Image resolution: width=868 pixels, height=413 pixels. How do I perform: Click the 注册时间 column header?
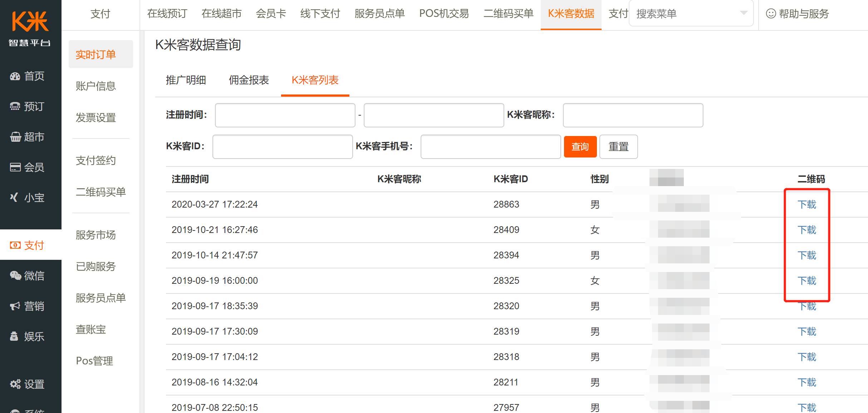click(x=190, y=179)
